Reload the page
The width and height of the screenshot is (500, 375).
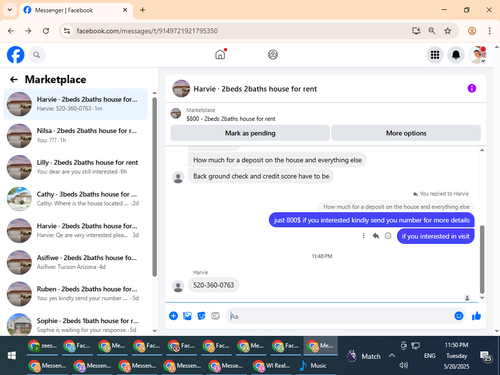(46, 31)
